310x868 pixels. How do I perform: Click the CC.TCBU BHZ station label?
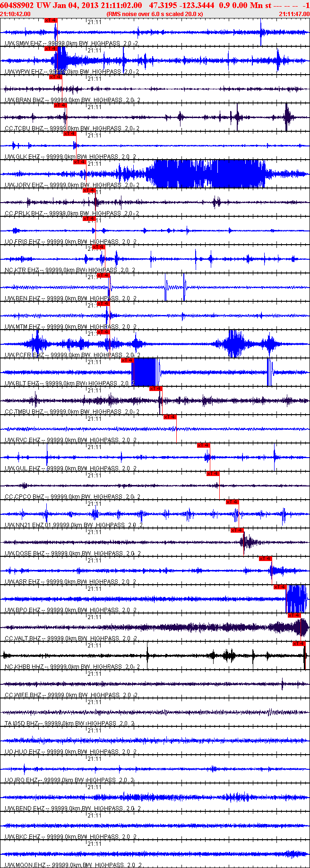[25, 128]
